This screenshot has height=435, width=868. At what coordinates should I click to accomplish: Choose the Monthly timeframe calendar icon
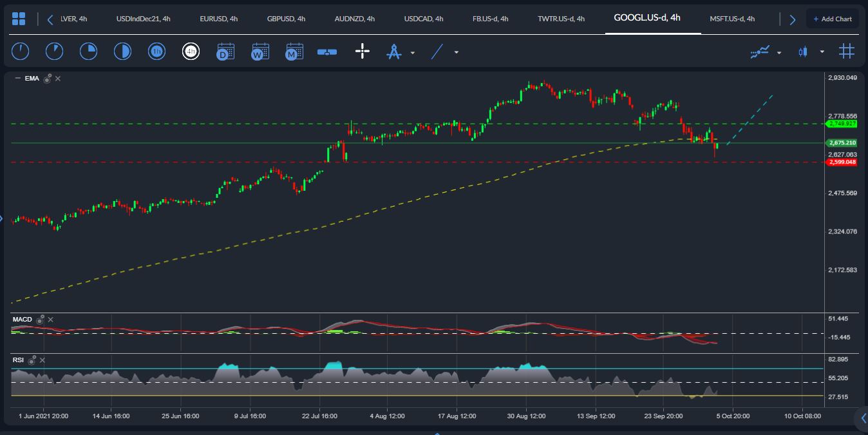[x=294, y=52]
